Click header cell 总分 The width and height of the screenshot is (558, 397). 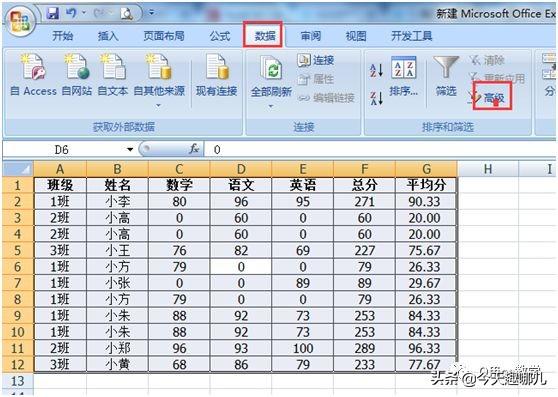pyautogui.click(x=364, y=185)
